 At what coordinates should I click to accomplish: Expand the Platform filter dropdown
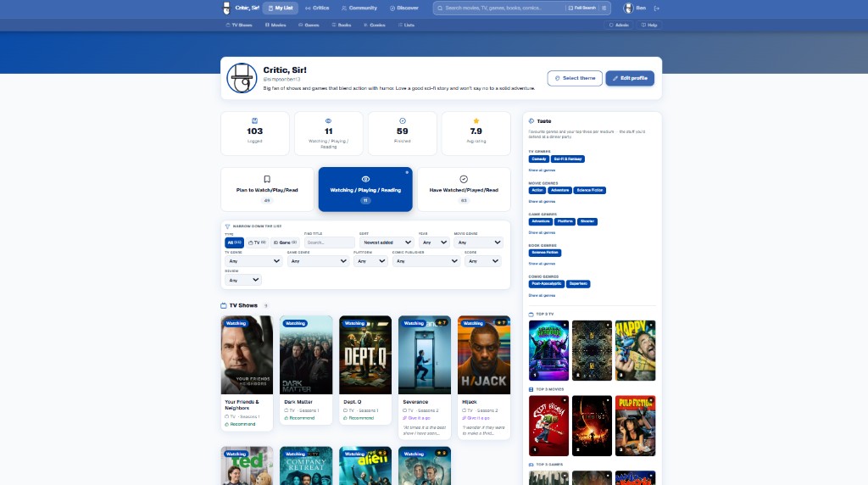(x=370, y=261)
